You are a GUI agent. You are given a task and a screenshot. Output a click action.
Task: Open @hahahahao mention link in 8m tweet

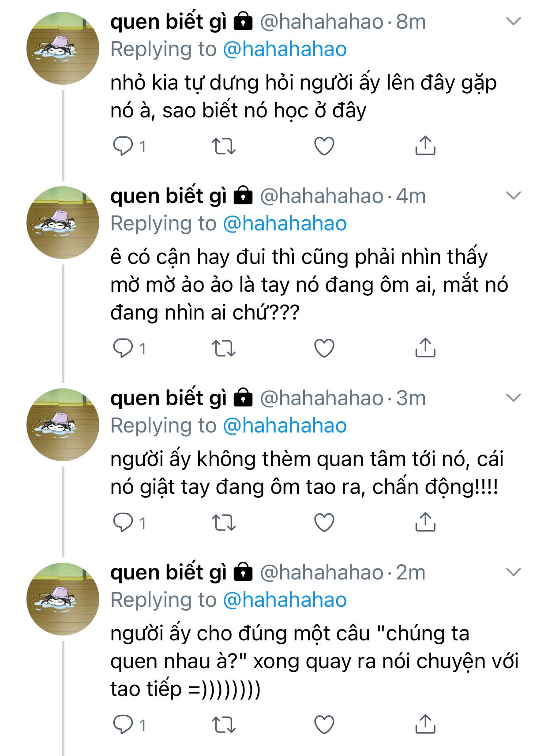[x=285, y=49]
